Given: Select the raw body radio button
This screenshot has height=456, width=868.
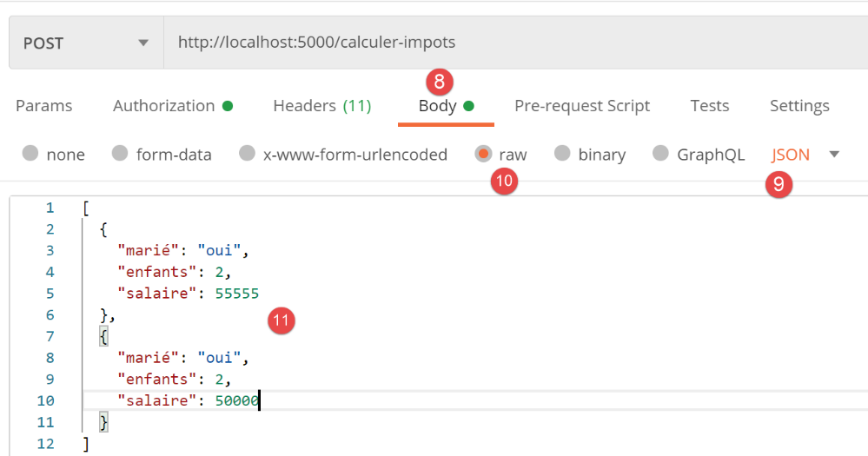Looking at the screenshot, I should click(x=483, y=155).
